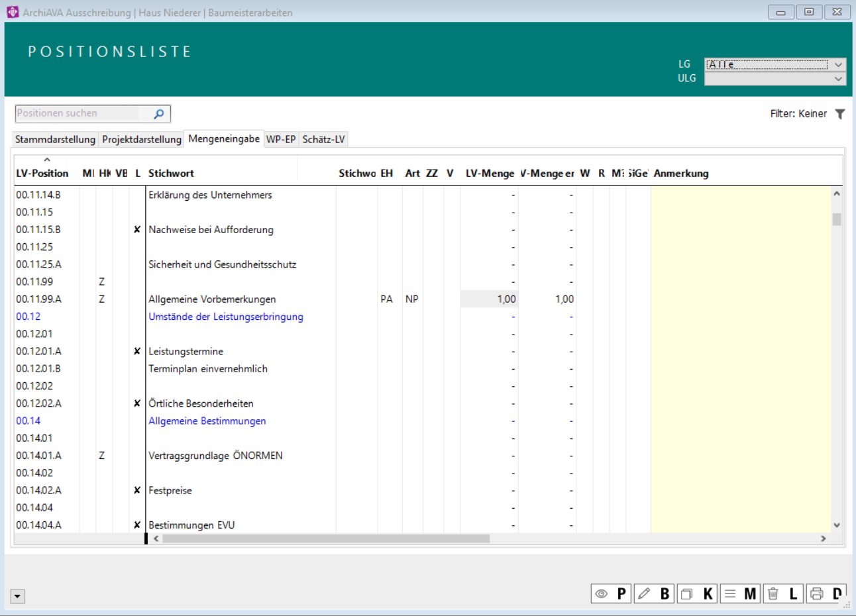The image size is (856, 616).
Task: Click the NP art cell
Action: click(x=412, y=299)
